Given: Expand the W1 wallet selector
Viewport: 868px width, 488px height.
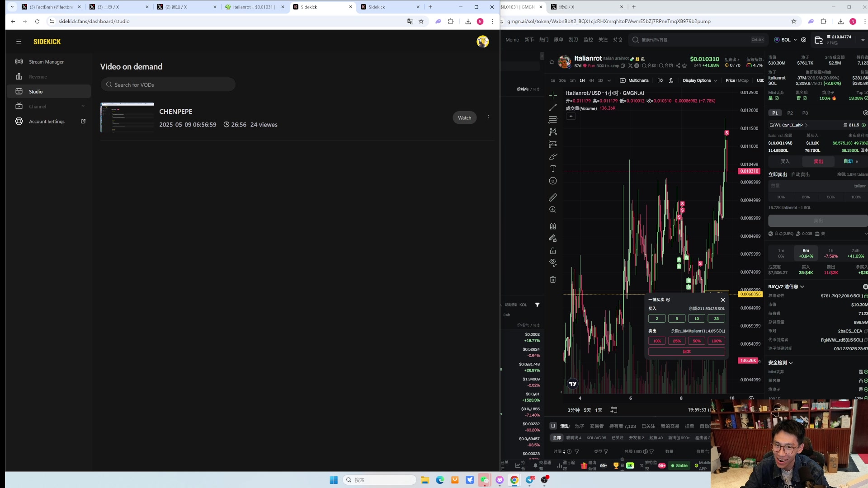Looking at the screenshot, I should (x=788, y=125).
